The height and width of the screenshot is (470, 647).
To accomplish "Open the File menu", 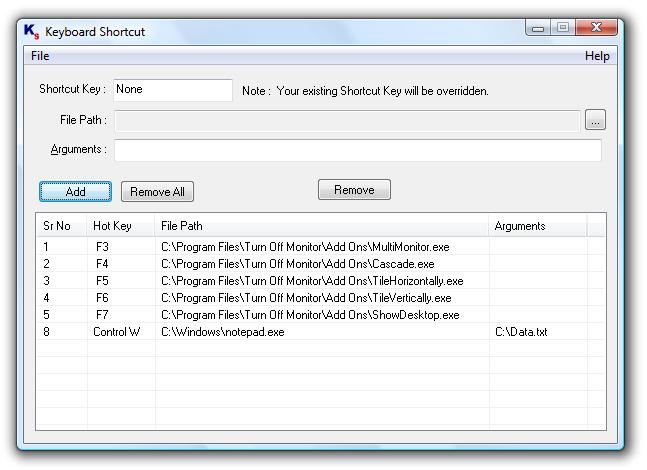I will (40, 56).
